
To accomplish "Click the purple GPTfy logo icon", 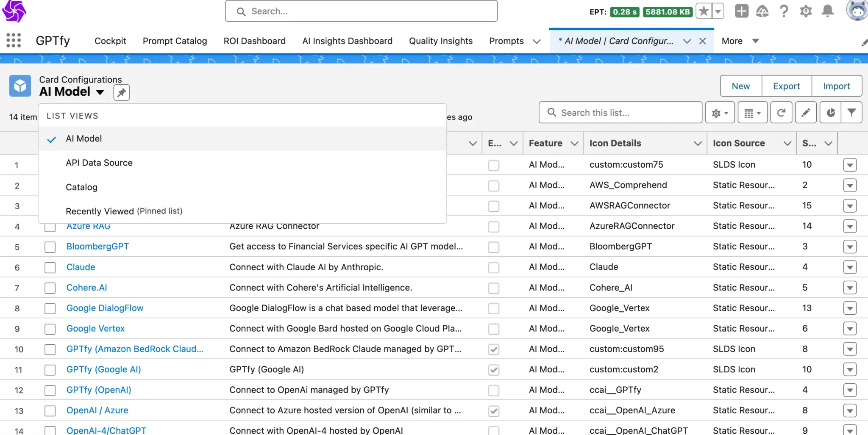I will [14, 11].
